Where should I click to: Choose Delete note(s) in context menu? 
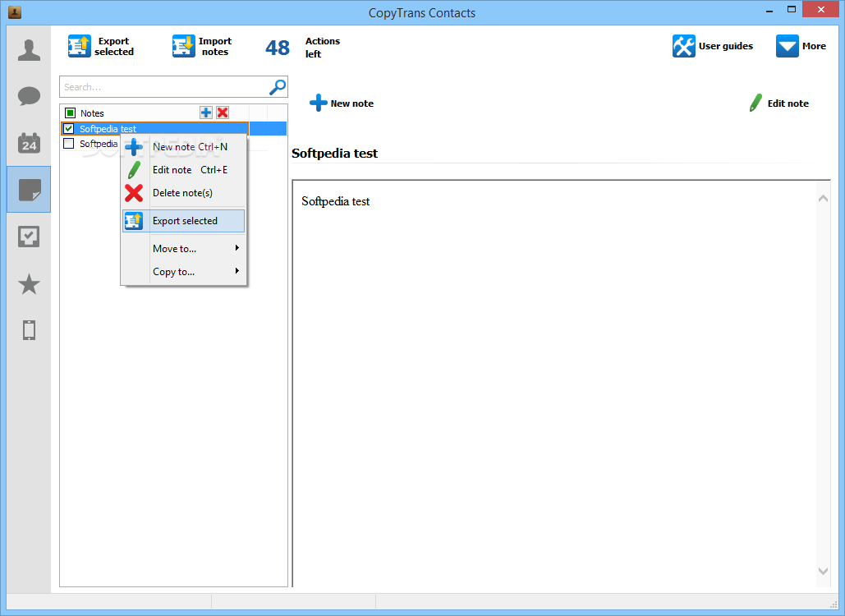184,193
